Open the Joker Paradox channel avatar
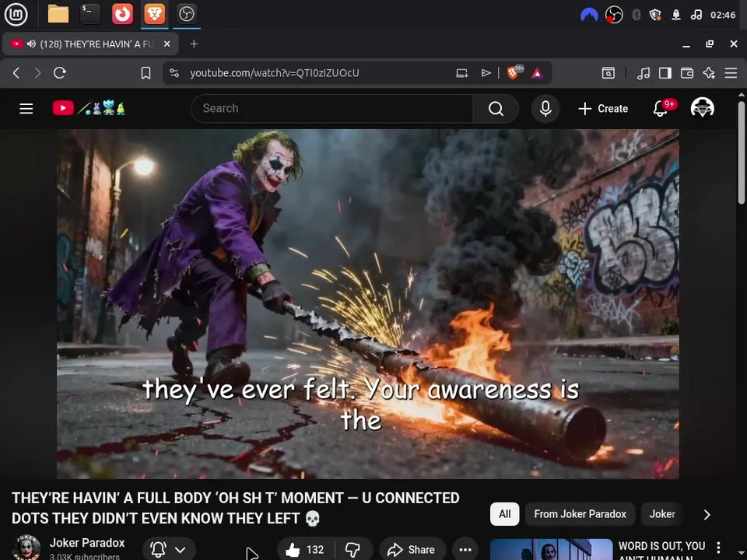 [26, 548]
